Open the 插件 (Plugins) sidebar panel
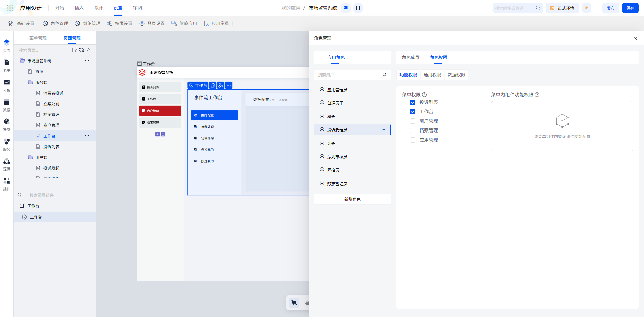The width and height of the screenshot is (644, 317). [7, 184]
